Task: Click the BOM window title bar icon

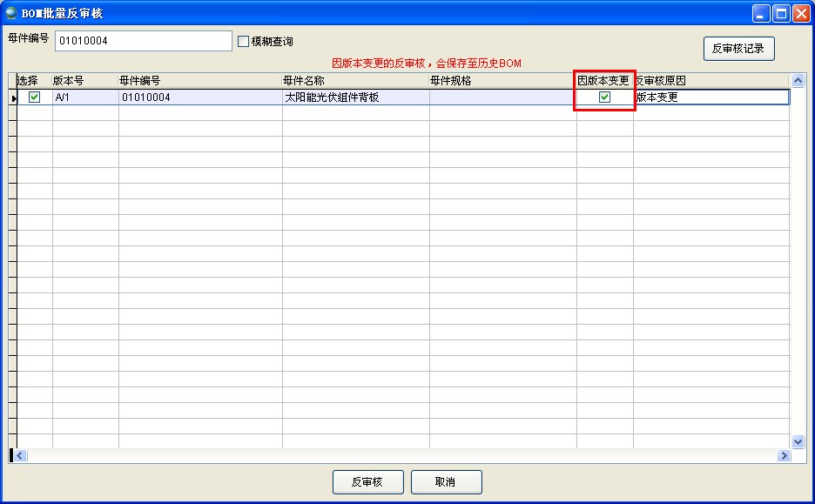Action: [x=11, y=13]
